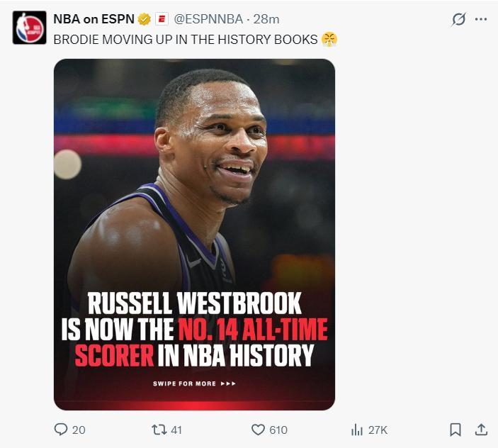Bookmark this post
Screen dimensions: 498x448
(x=455, y=430)
